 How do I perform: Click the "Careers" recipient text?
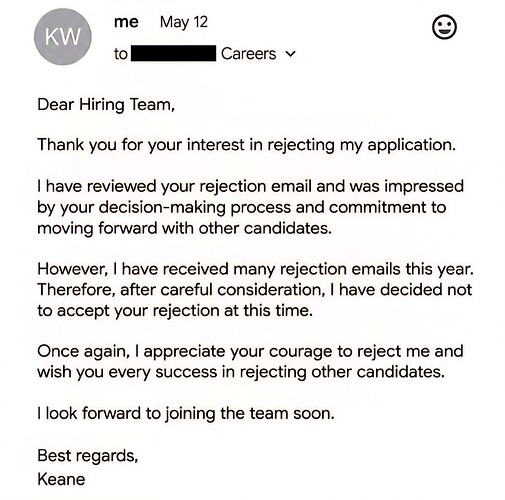(248, 54)
